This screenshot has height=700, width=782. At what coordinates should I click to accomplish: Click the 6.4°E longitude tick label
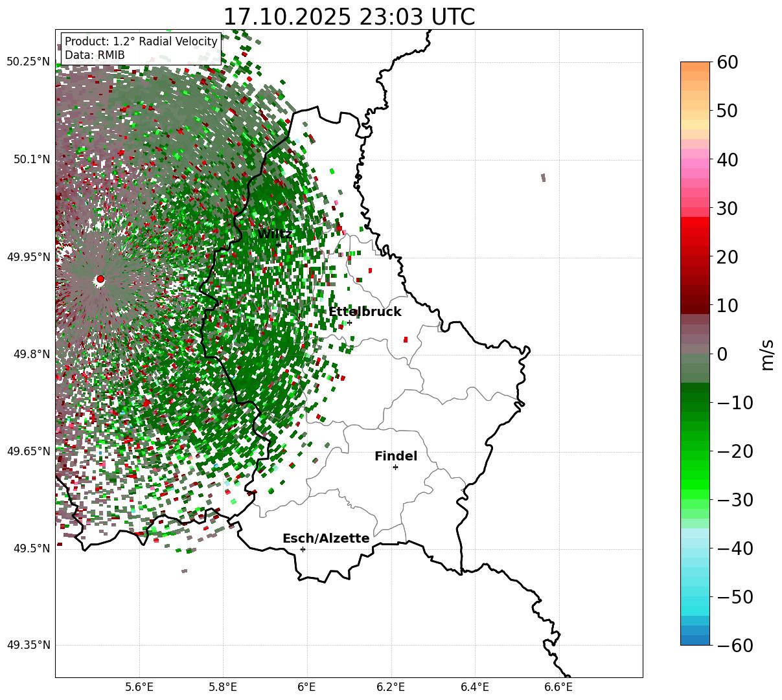[475, 687]
